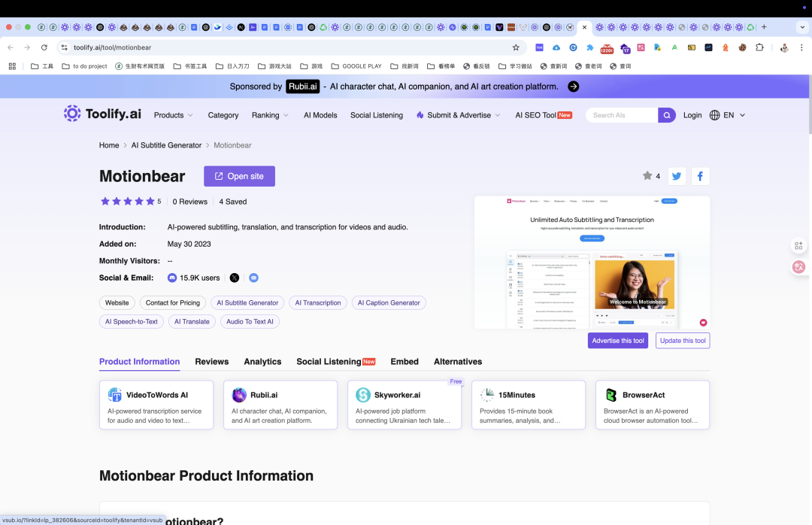This screenshot has height=525, width=812.
Task: Click the QR code side widget icon
Action: point(798,246)
